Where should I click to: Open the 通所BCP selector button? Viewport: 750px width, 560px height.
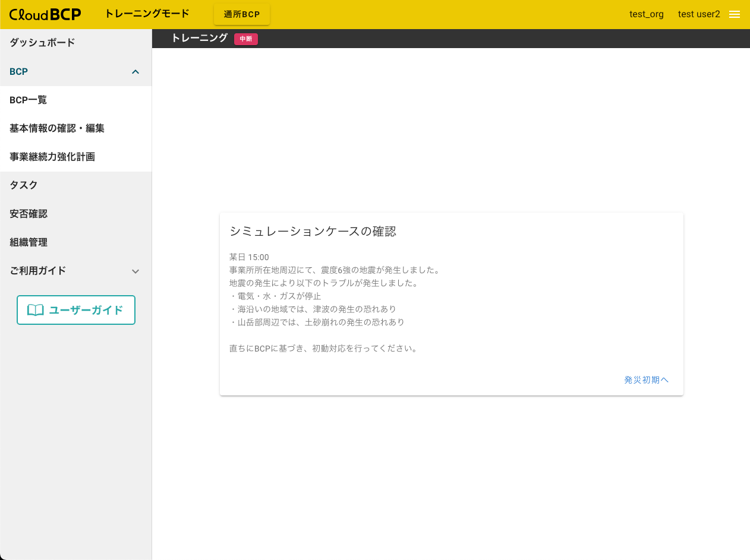[x=242, y=15]
